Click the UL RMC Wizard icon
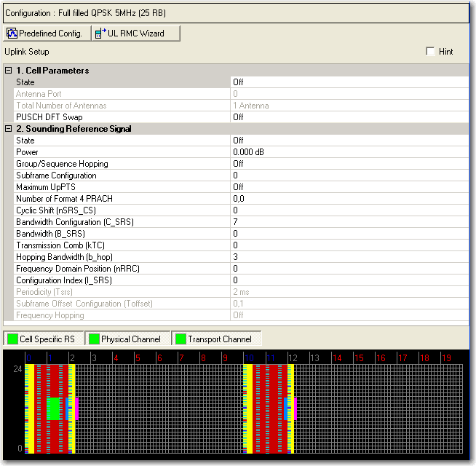The height and width of the screenshot is (466, 476). pyautogui.click(x=100, y=33)
